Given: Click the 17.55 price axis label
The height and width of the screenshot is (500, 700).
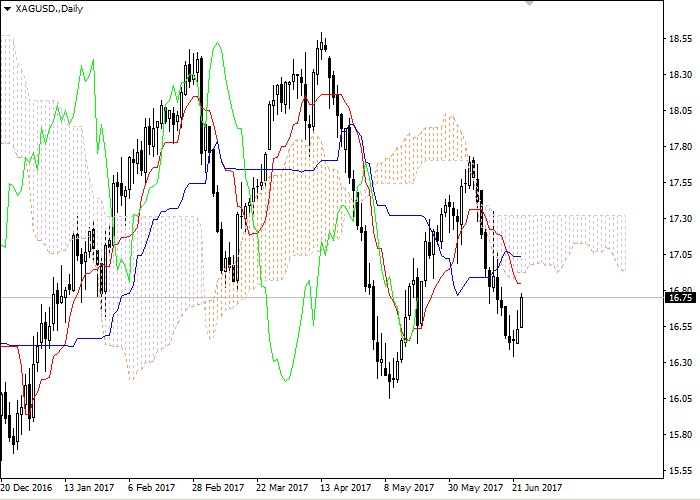Looking at the screenshot, I should [680, 183].
